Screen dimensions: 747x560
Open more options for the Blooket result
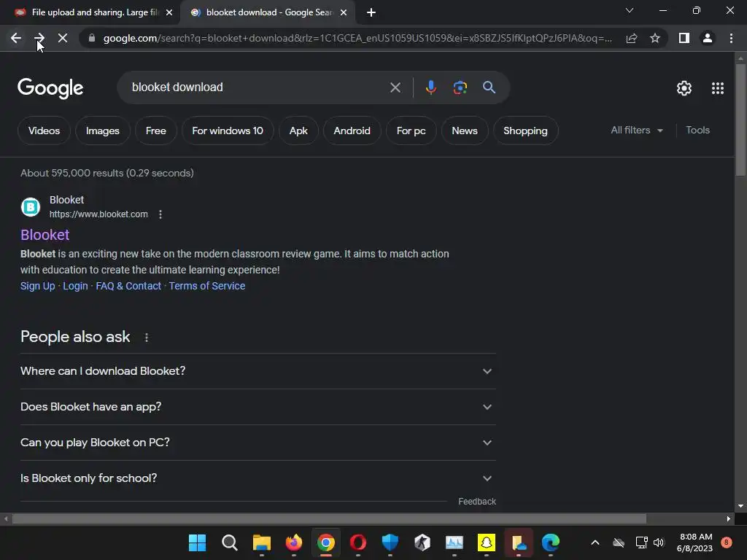[160, 214]
